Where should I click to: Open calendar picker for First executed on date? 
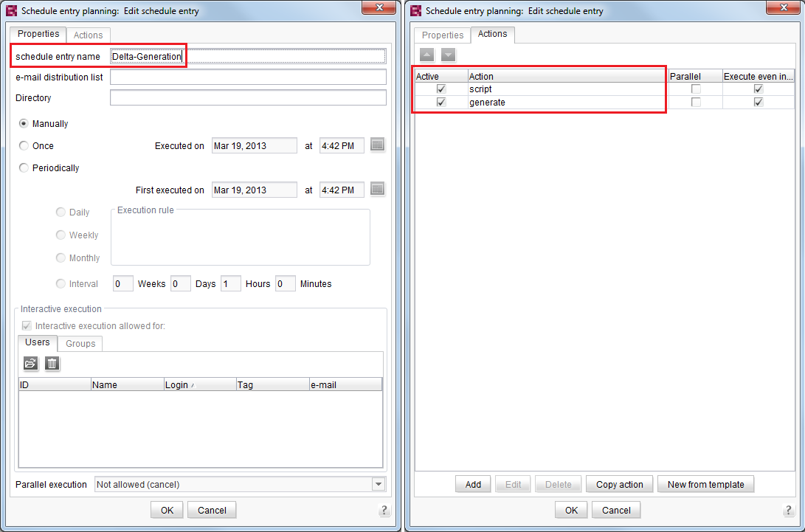pyautogui.click(x=377, y=189)
